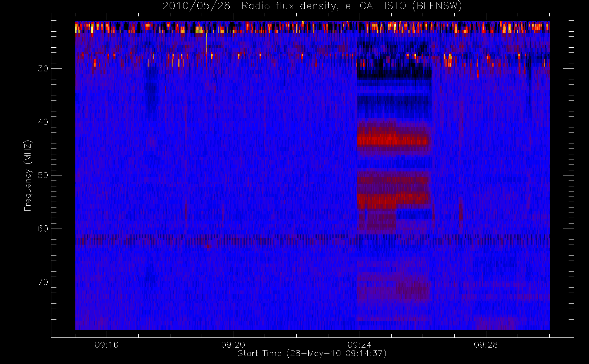This screenshot has width=589, height=364.
Task: Click the "Start Time (28-May-10 09:14:37)" label
Action: (312, 353)
